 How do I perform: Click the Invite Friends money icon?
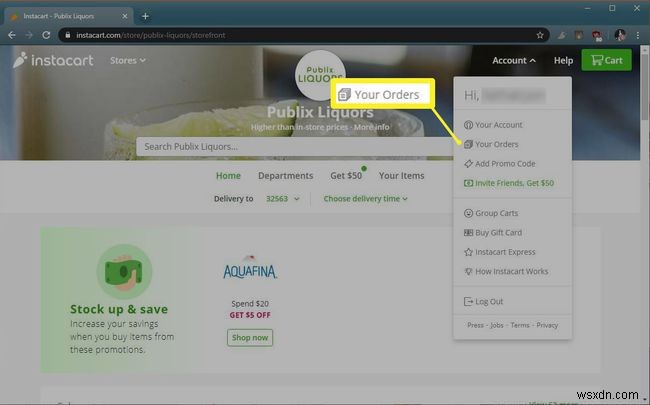tap(468, 183)
